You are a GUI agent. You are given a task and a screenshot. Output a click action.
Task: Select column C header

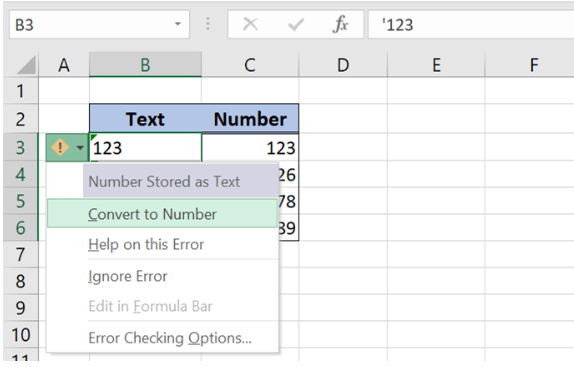(250, 65)
